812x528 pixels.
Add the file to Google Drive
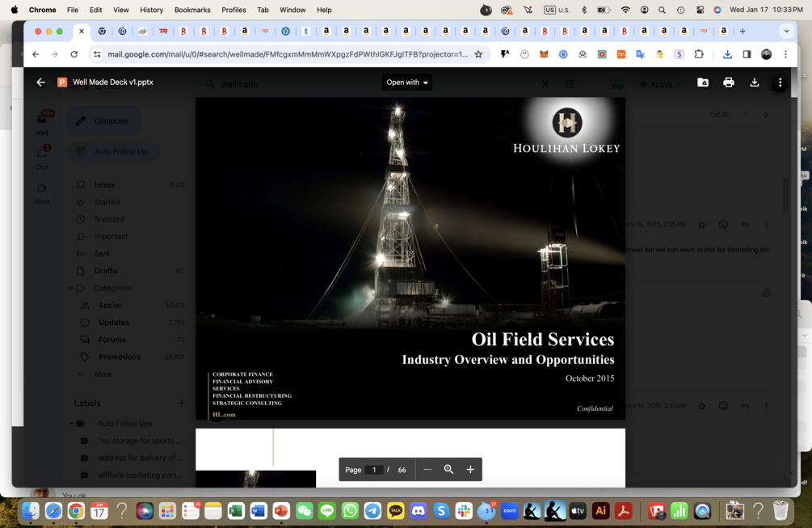pyautogui.click(x=703, y=82)
